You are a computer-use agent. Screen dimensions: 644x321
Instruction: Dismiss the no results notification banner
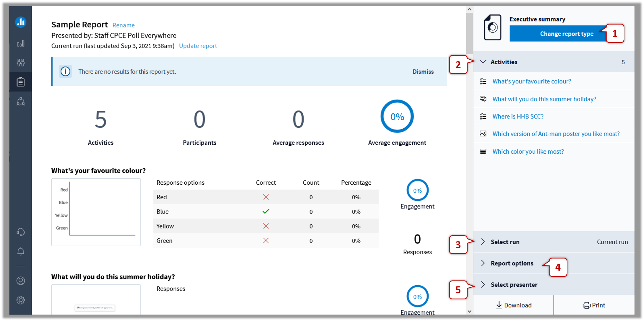422,71
